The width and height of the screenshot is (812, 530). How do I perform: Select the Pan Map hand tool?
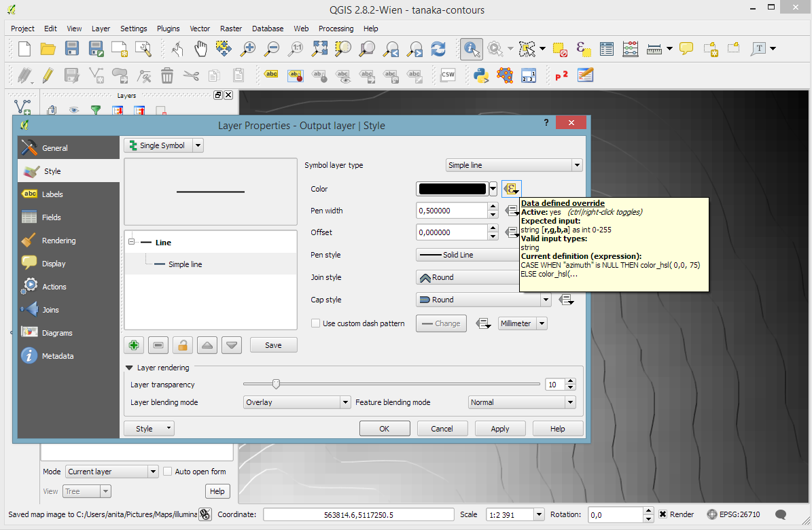(x=200, y=48)
